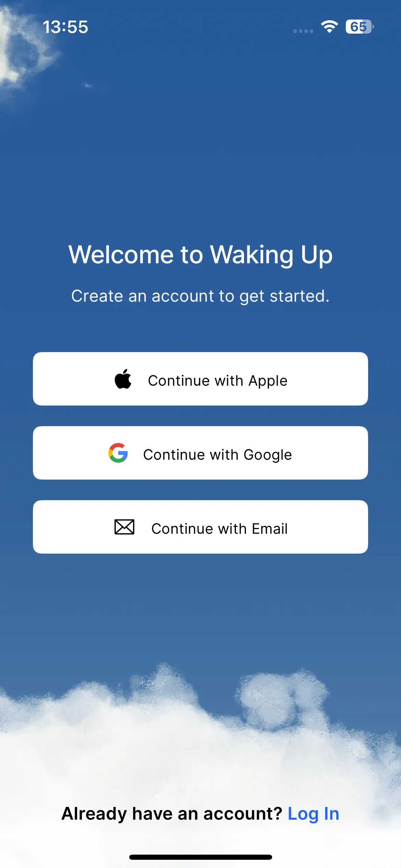Select the Continue with Apple button

tap(200, 379)
